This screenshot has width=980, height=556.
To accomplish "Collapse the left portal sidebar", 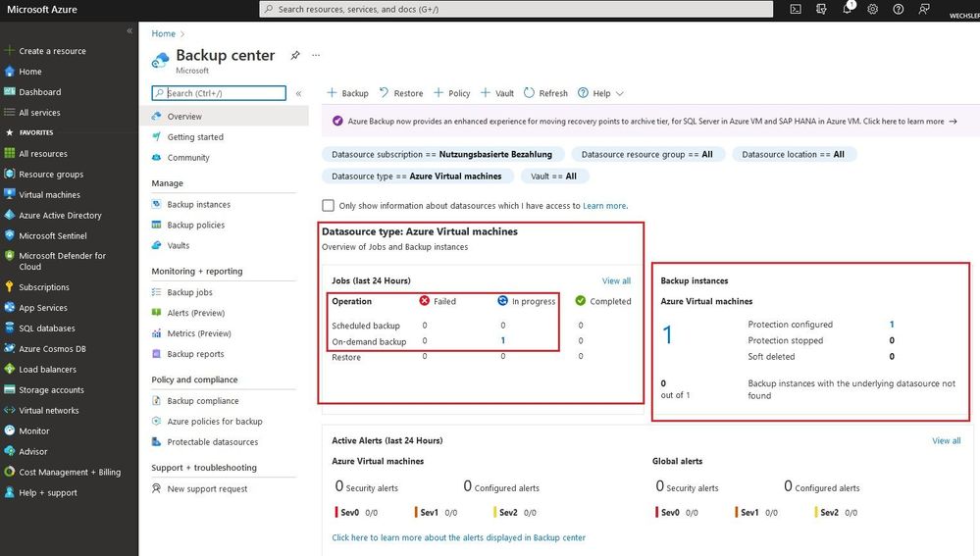I will point(129,30).
